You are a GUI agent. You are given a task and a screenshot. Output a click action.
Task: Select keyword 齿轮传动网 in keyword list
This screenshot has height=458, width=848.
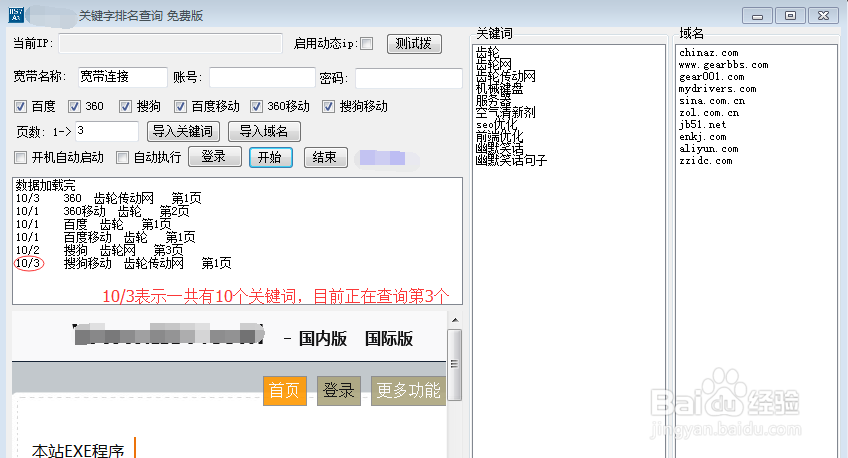coord(506,76)
